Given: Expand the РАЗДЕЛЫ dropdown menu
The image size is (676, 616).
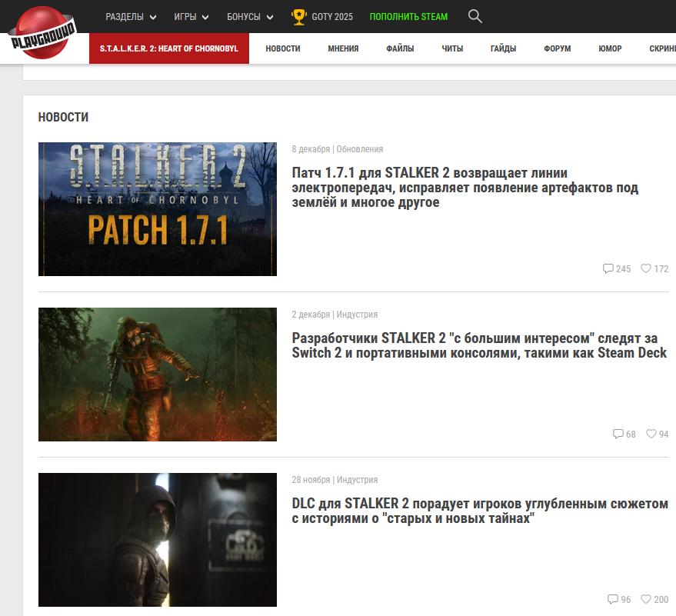Looking at the screenshot, I should tap(131, 17).
